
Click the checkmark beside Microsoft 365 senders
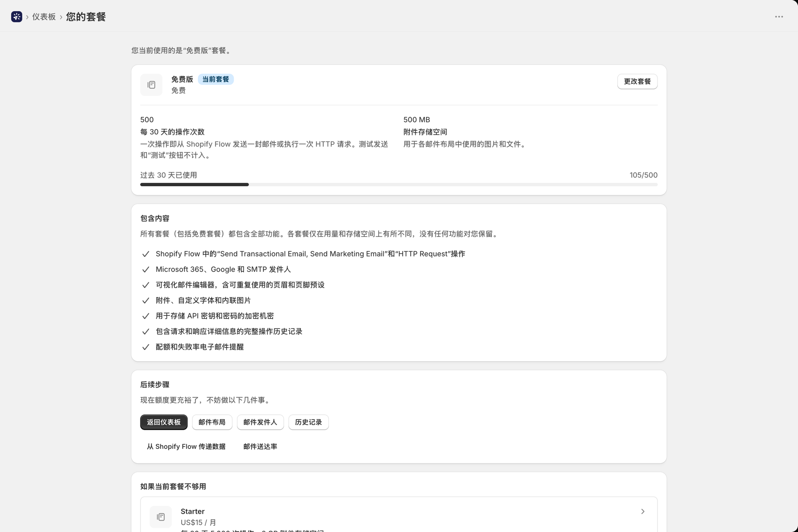pos(145,269)
